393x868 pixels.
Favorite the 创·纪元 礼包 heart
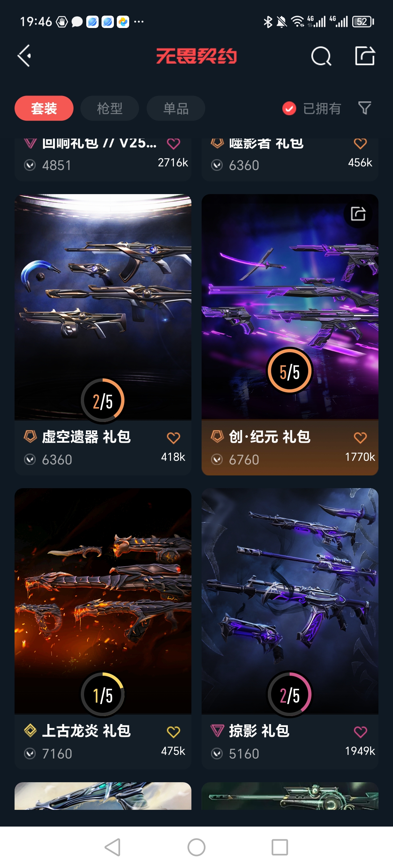point(360,438)
